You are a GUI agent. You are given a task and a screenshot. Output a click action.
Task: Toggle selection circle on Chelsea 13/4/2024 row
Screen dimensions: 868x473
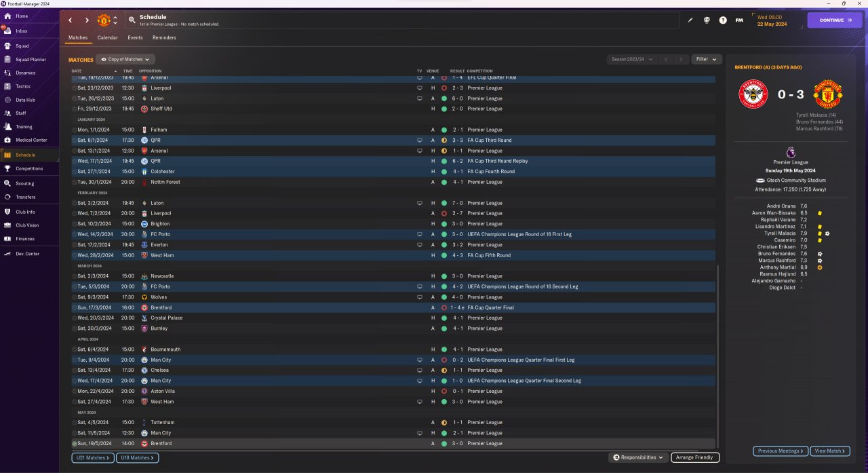[x=75, y=370]
